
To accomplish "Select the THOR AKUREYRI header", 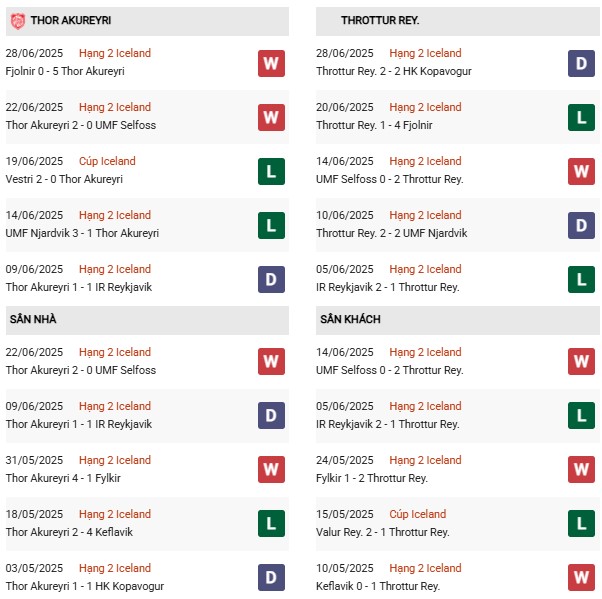I will (x=147, y=21).
